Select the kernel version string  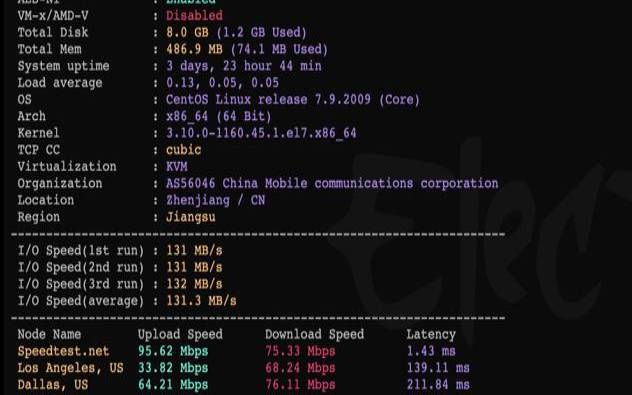point(261,133)
